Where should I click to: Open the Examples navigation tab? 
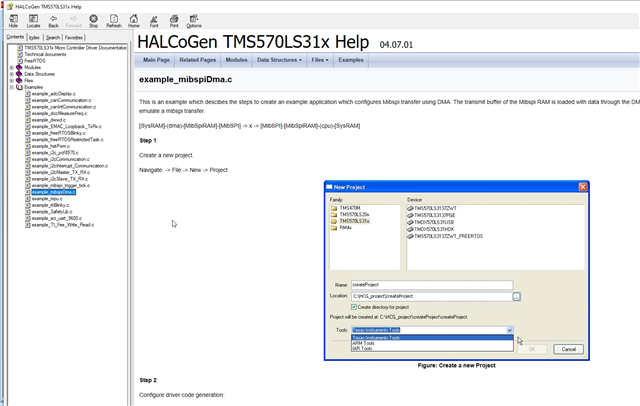[x=351, y=60]
